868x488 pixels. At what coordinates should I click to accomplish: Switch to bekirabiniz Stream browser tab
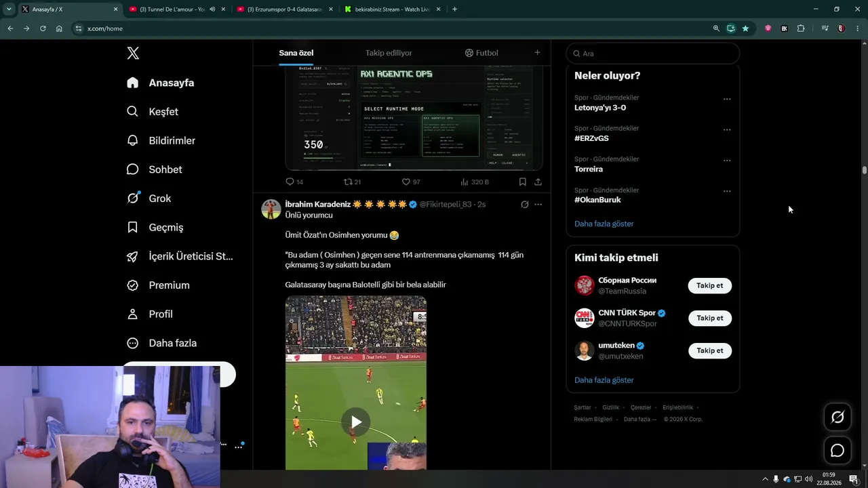point(393,9)
